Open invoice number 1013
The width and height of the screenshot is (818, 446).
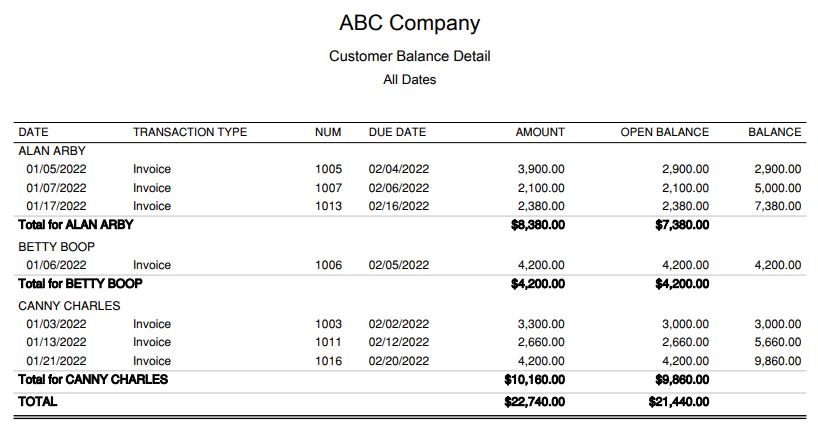pyautogui.click(x=328, y=206)
